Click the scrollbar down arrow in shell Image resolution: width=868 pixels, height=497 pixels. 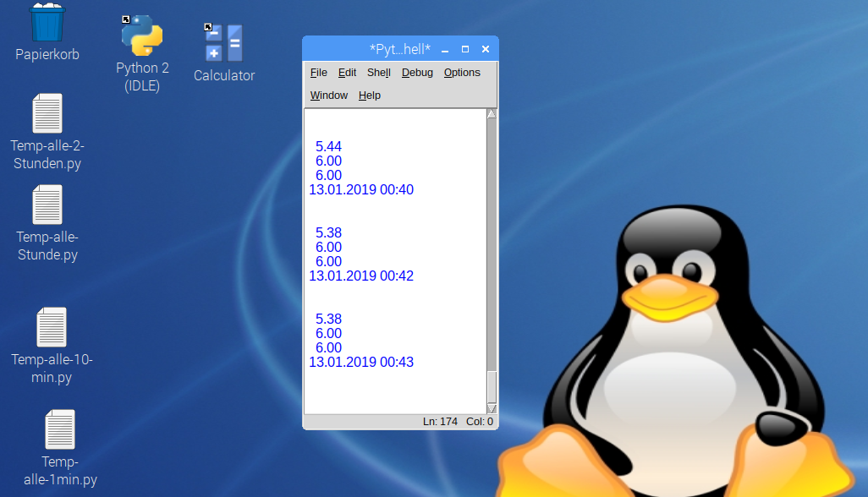click(492, 408)
